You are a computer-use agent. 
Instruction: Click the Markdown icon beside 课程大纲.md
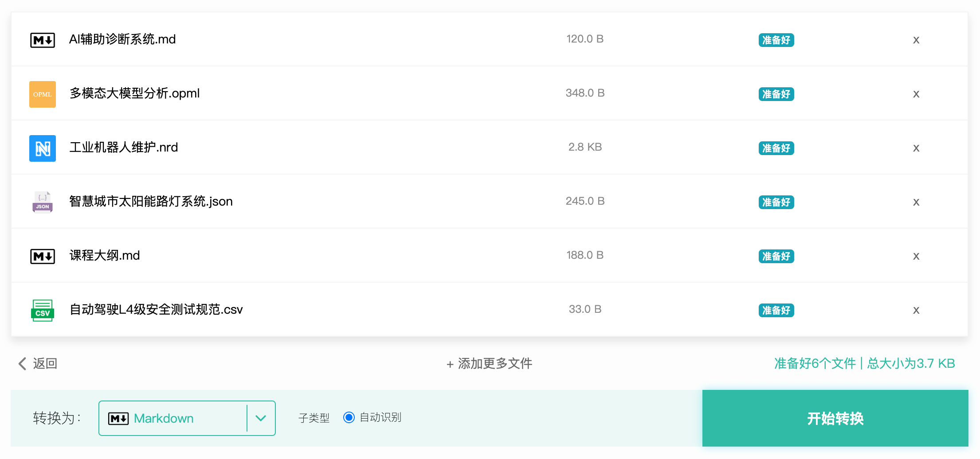pyautogui.click(x=42, y=256)
